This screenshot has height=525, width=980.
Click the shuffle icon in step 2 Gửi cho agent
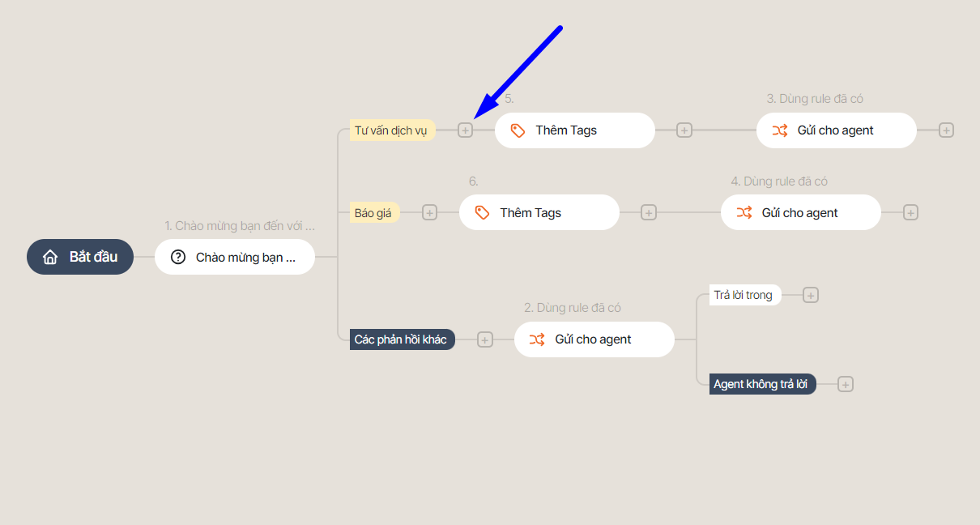coord(537,339)
